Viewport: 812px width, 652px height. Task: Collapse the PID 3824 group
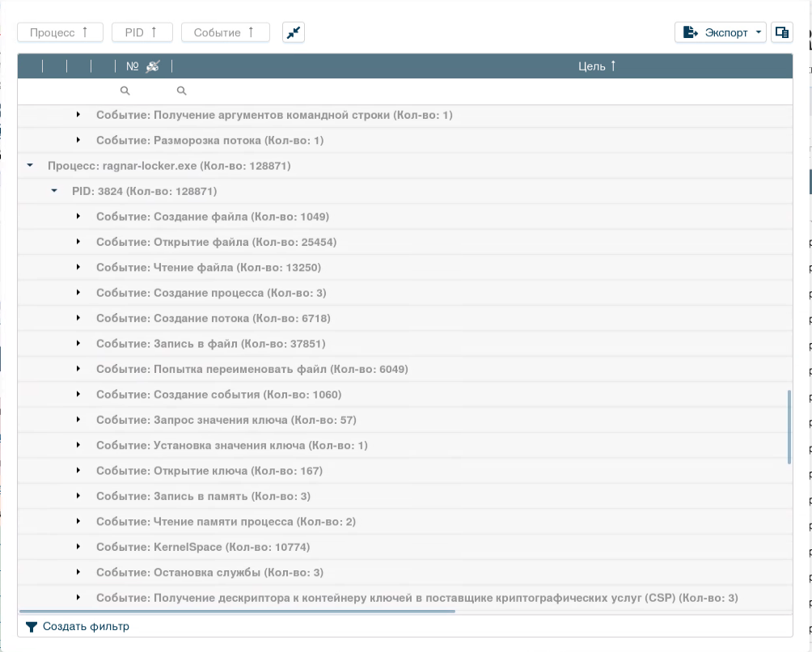(x=54, y=191)
